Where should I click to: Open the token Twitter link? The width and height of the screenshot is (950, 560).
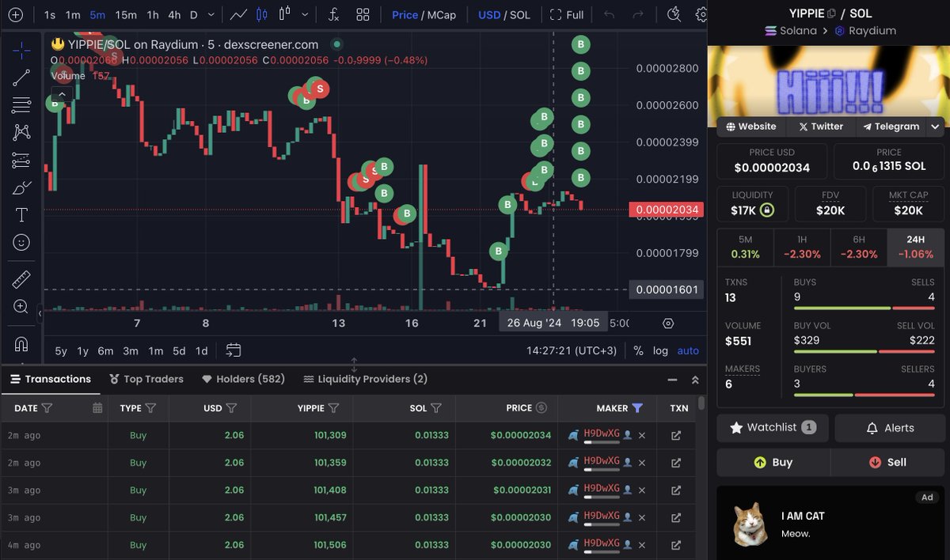point(820,127)
